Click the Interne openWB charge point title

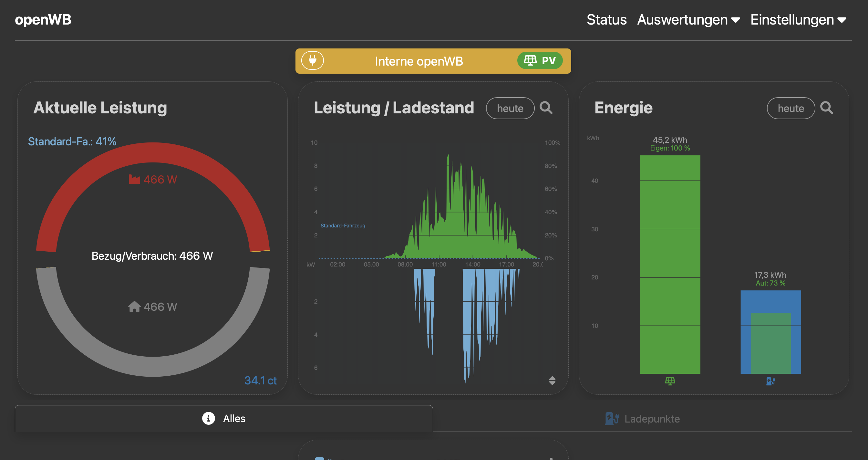click(x=418, y=61)
